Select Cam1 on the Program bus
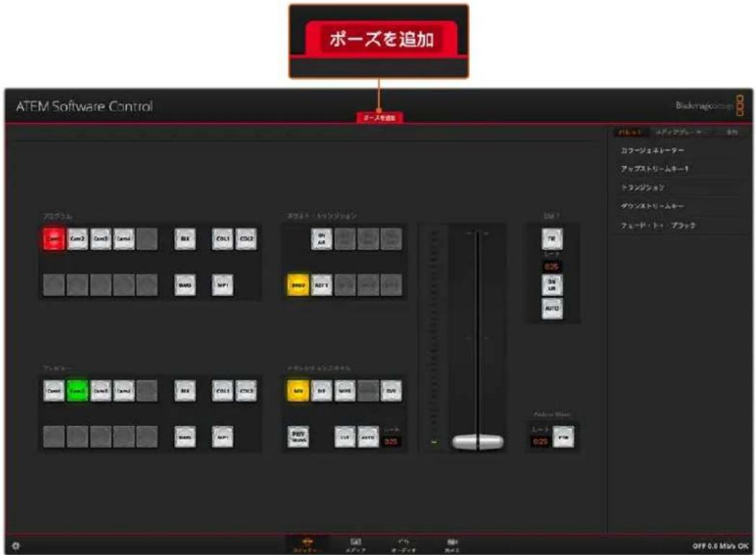 click(x=53, y=239)
